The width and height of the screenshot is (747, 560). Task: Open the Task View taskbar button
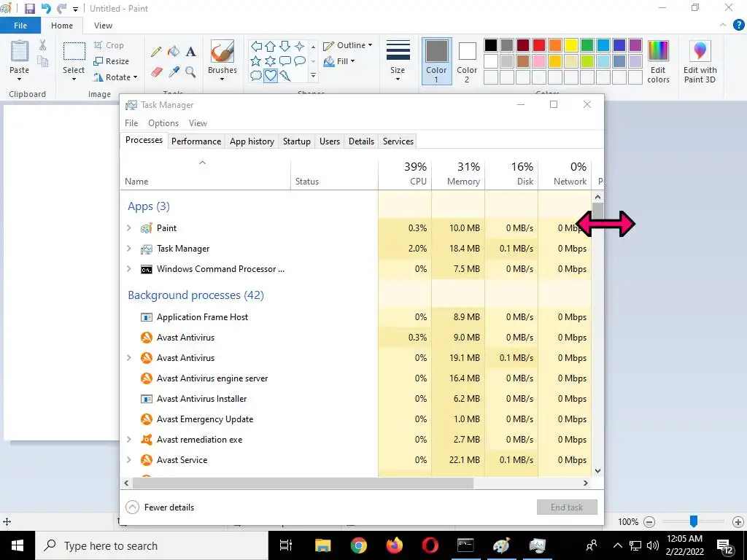click(x=286, y=545)
